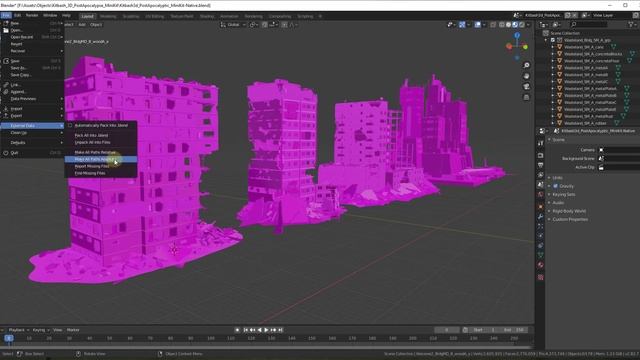This screenshot has width=640, height=360.
Task: Open the Particles properties tab icon
Action: [540, 227]
